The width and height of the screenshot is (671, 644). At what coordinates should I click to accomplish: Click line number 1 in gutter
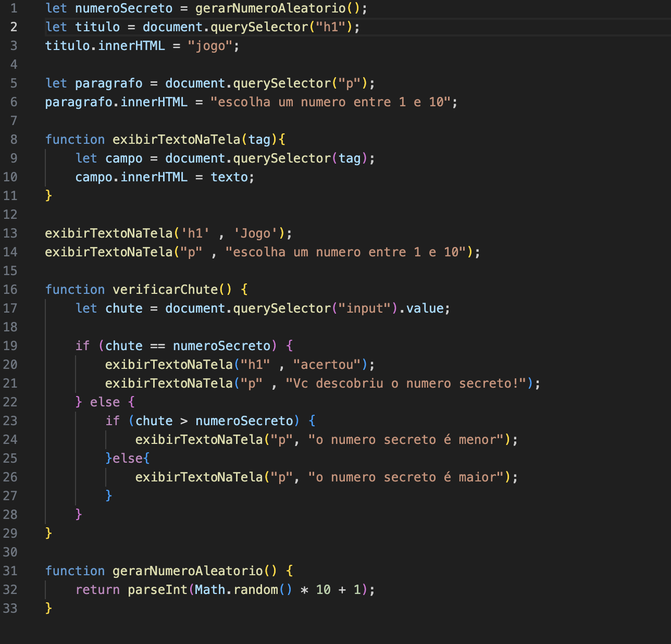[14, 8]
